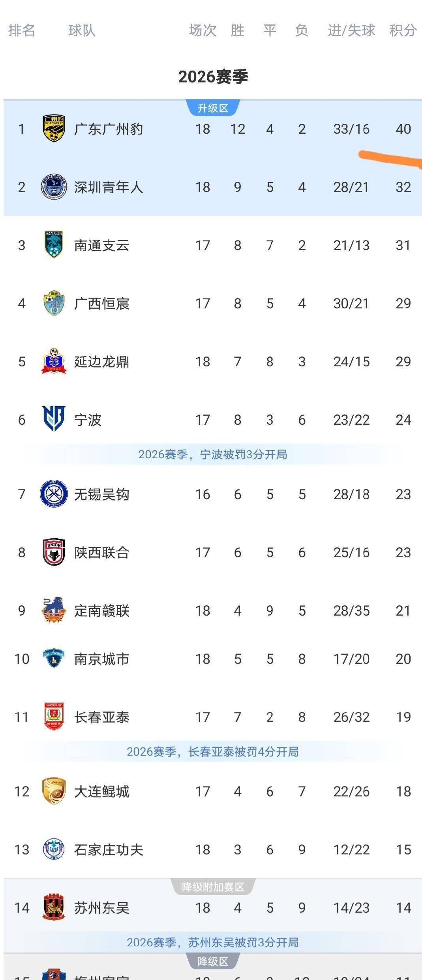
Task: Select the 石家庄功夫 SJZGF badge
Action: tap(54, 849)
